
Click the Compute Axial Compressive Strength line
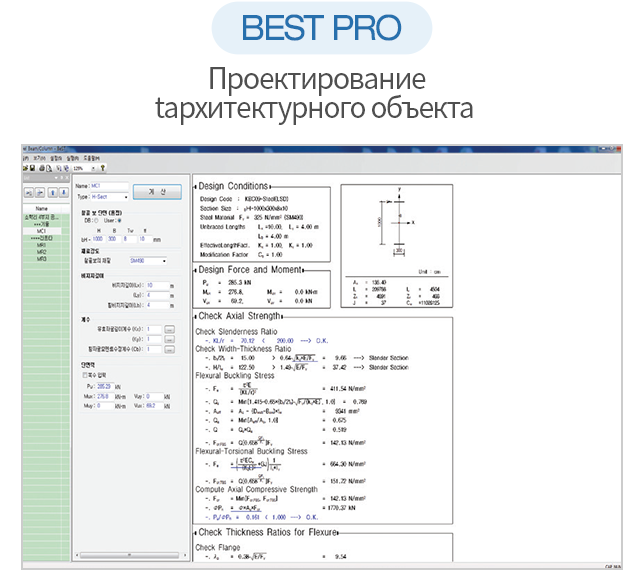click(x=256, y=489)
